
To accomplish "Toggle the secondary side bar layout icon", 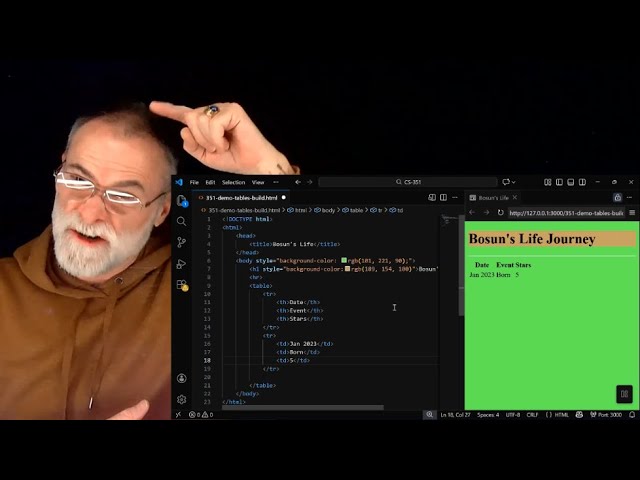I will (582, 182).
